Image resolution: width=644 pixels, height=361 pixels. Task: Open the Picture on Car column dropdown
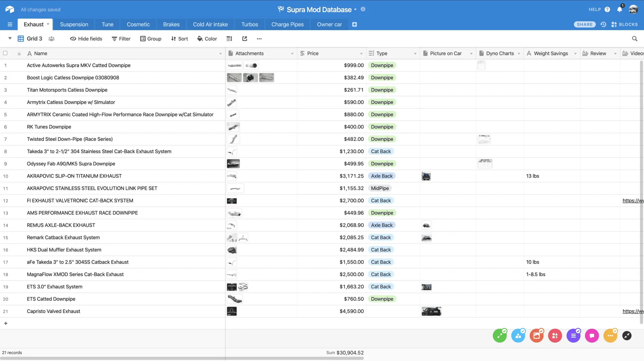click(x=471, y=54)
